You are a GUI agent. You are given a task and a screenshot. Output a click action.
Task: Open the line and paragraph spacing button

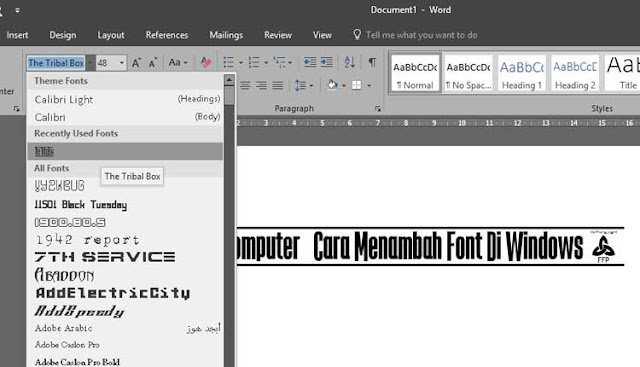(300, 85)
